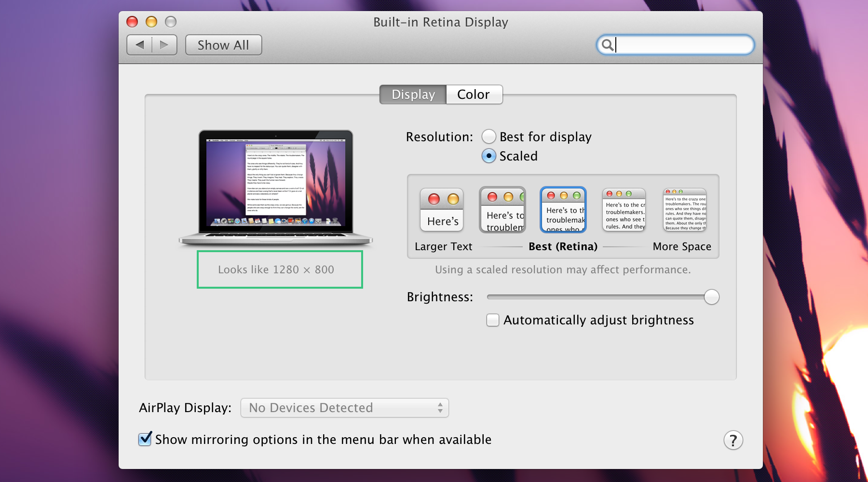Click the Show All button

223,44
